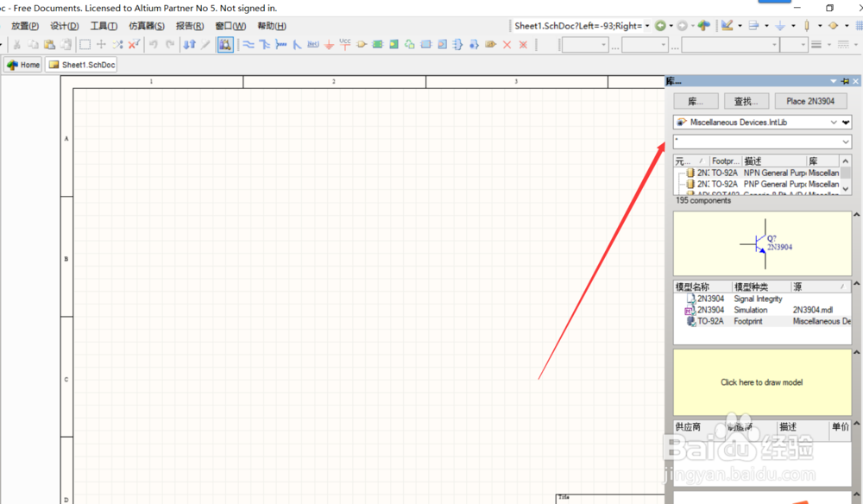
Task: Collapse the component symbol preview section
Action: [856, 215]
